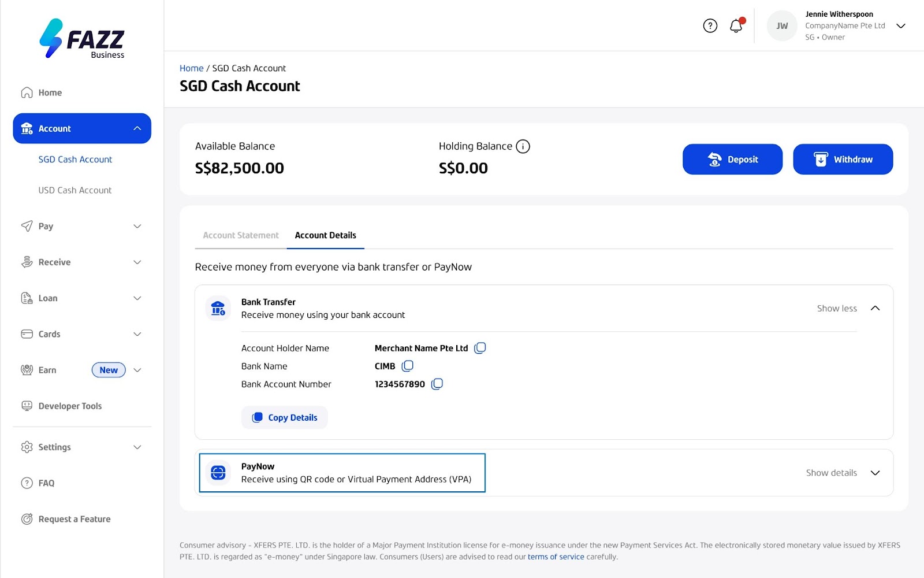Screen dimensions: 924x578
Task: Expand PayNow details
Action: coord(875,473)
